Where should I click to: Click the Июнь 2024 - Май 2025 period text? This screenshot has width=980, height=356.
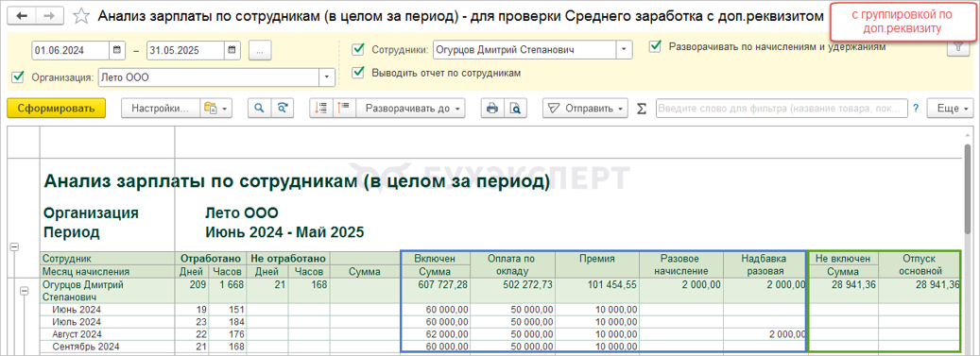[x=284, y=233]
